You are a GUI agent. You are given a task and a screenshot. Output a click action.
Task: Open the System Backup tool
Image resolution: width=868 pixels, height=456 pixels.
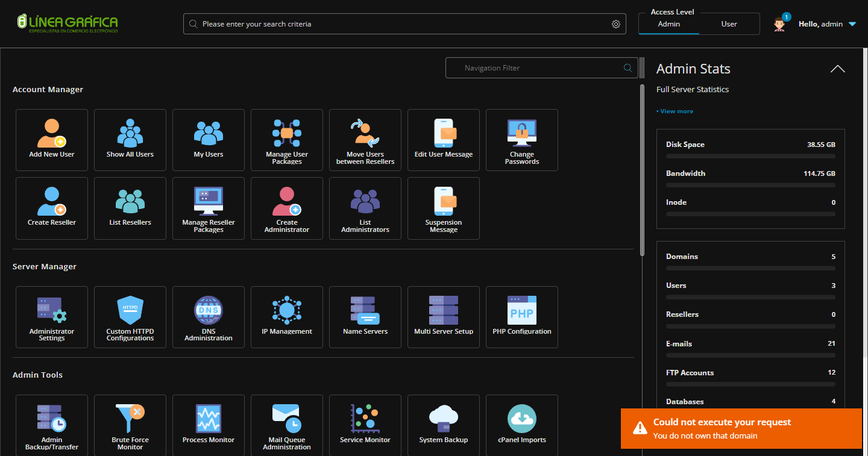coord(444,425)
